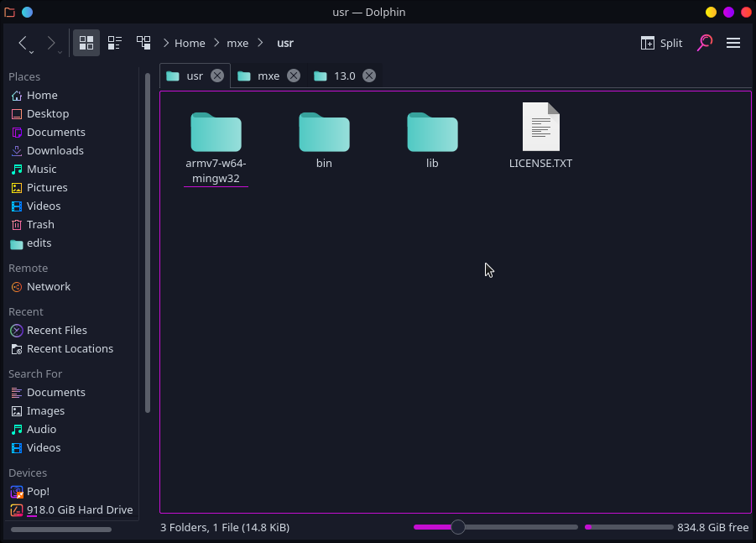Click usr in breadcrumb path

(285, 43)
